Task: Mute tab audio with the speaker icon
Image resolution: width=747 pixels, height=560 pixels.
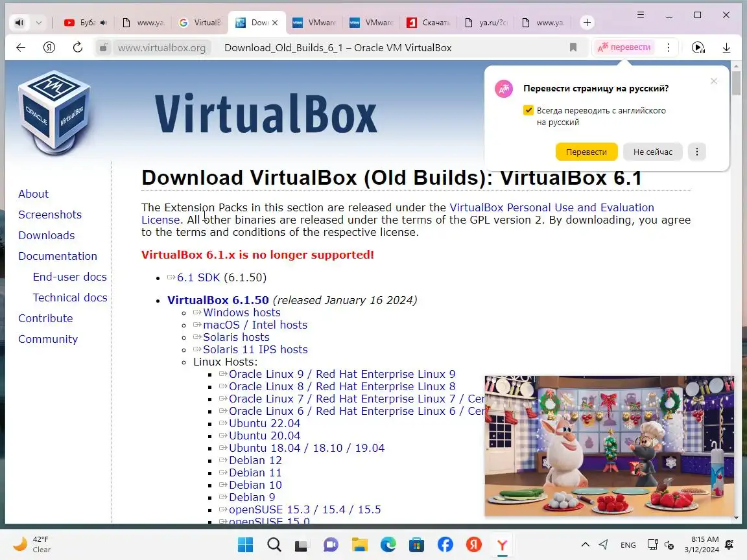Action: click(x=19, y=23)
